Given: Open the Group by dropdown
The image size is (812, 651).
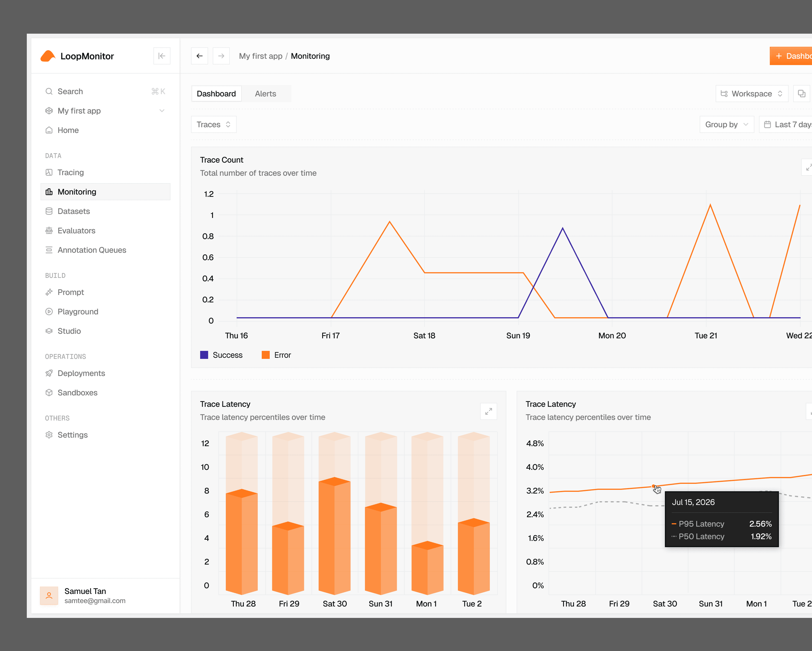Looking at the screenshot, I should coord(727,124).
